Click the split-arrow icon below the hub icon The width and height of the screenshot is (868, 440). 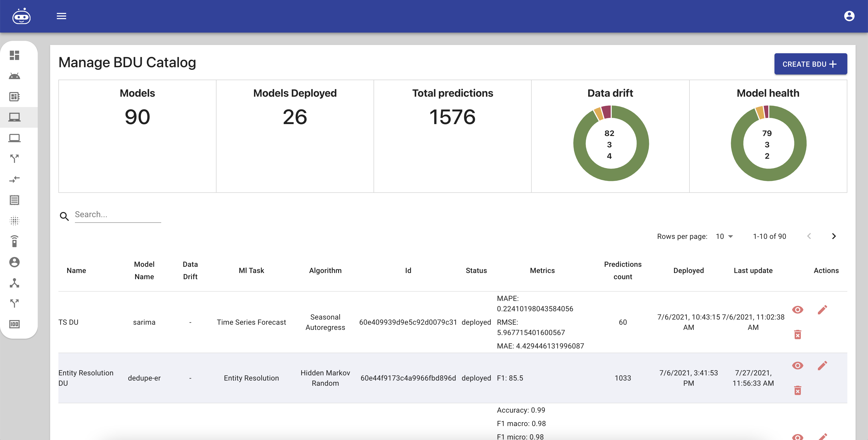coord(14,304)
